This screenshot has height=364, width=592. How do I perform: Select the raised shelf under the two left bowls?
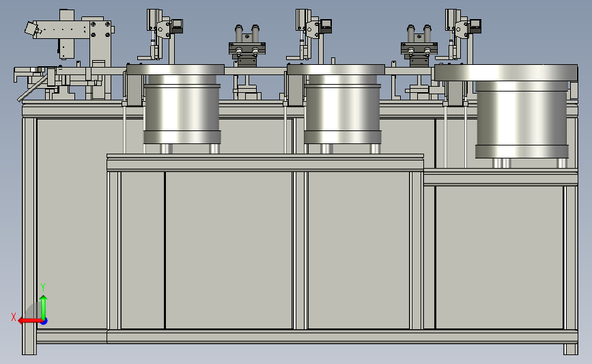click(265, 163)
